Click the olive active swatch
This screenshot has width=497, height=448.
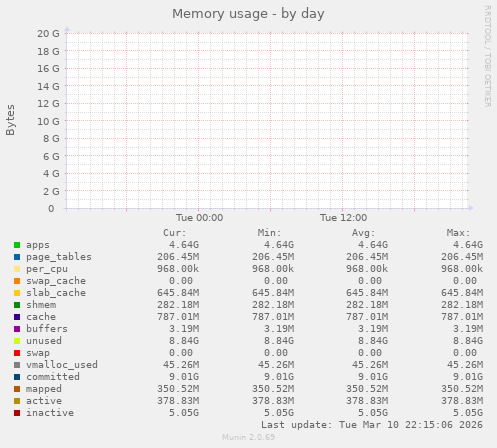tap(17, 401)
